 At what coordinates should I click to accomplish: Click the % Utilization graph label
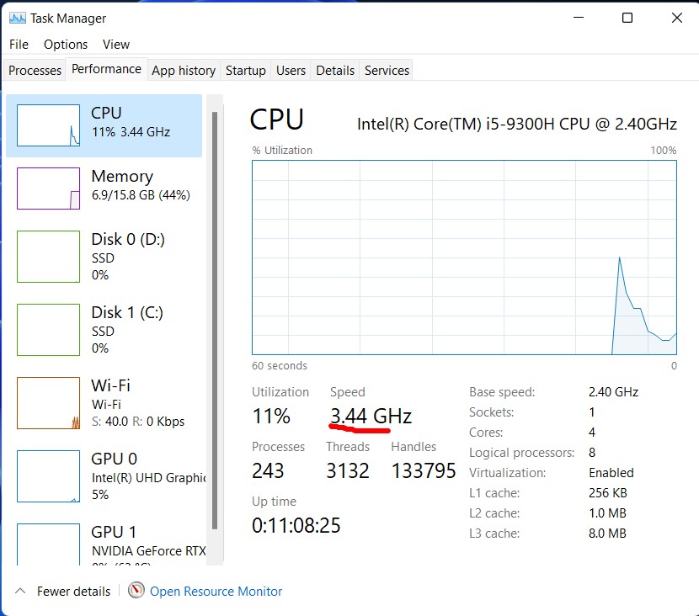(x=282, y=150)
